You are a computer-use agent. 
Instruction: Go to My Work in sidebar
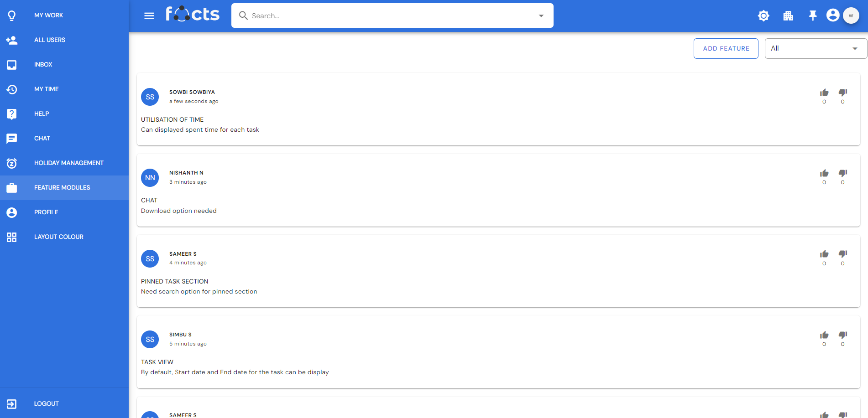click(x=48, y=15)
